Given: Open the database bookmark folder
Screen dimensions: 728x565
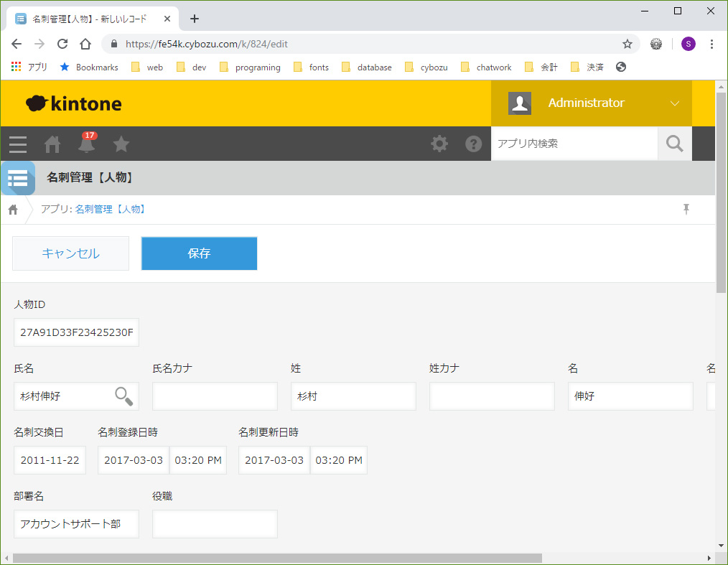Looking at the screenshot, I should pyautogui.click(x=367, y=67).
